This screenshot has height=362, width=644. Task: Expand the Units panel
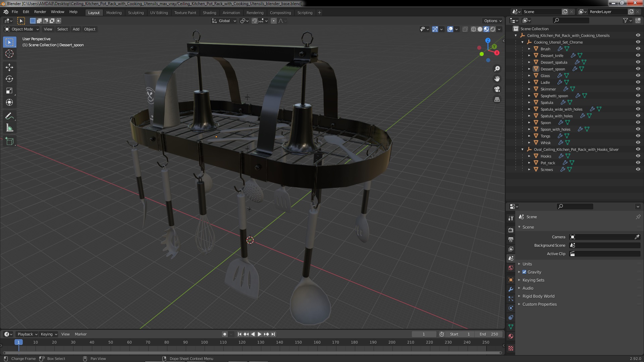(527, 264)
